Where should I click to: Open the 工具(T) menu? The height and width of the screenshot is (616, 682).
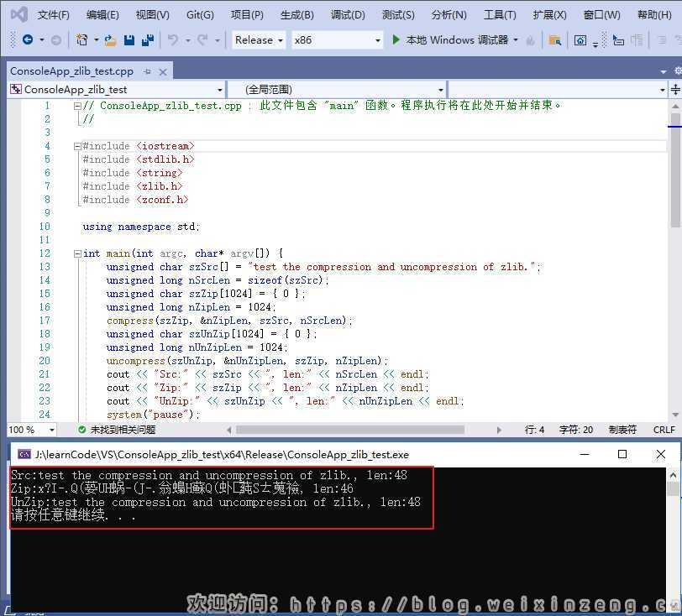click(x=500, y=15)
